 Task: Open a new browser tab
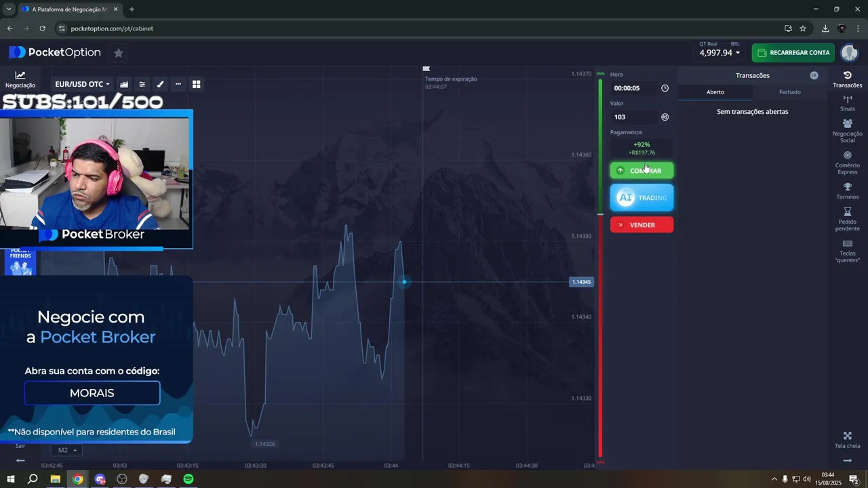(x=132, y=9)
